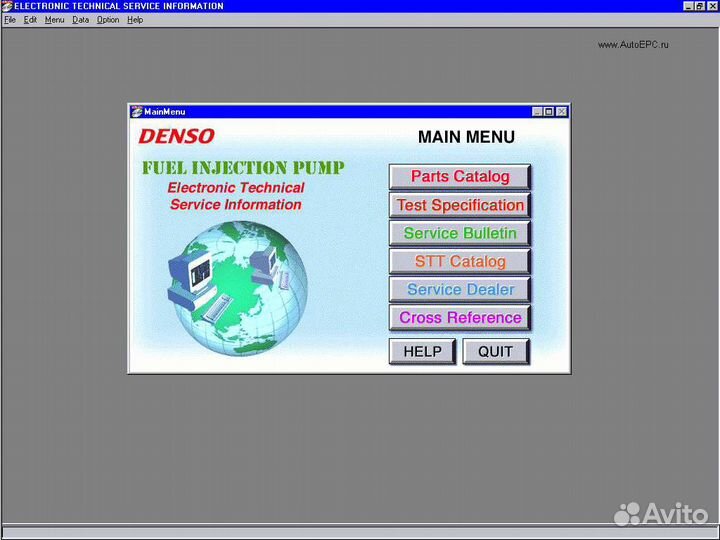Viewport: 720px width, 540px height.
Task: Open the Menu menu item
Action: point(54,20)
